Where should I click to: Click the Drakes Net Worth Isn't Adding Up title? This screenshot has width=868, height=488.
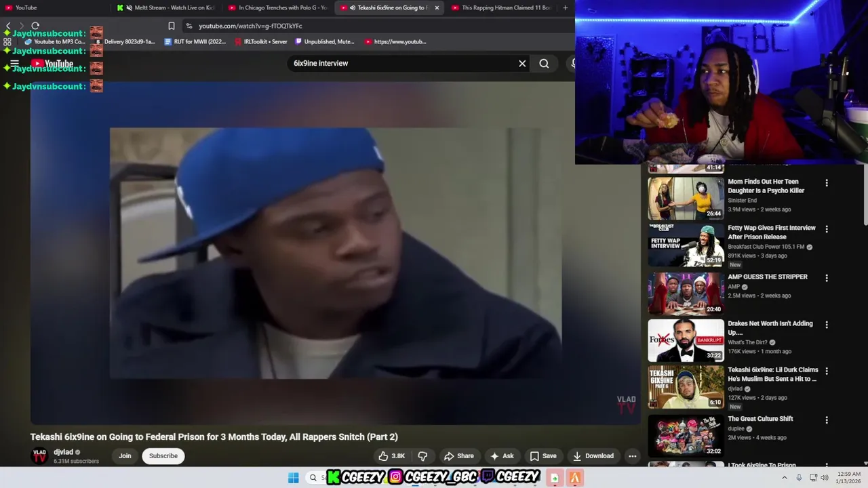pos(770,328)
